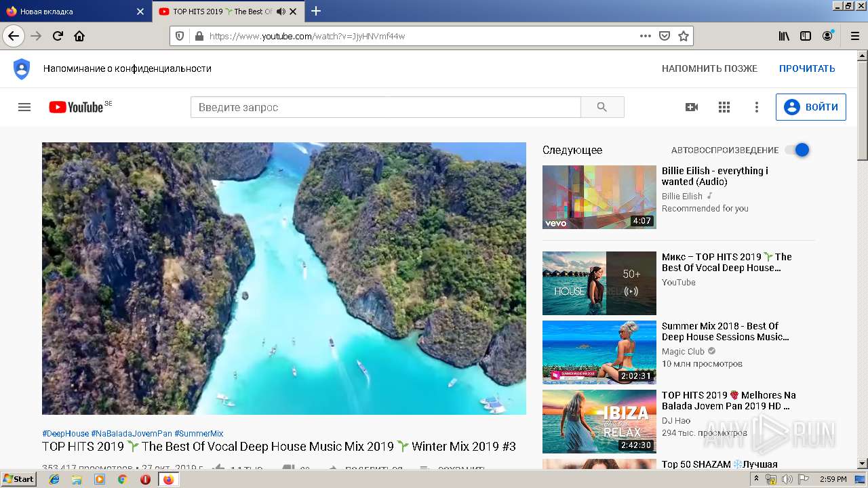The image size is (868, 488).
Task: Open Billie Eilish - everything i wanted title
Action: click(715, 176)
